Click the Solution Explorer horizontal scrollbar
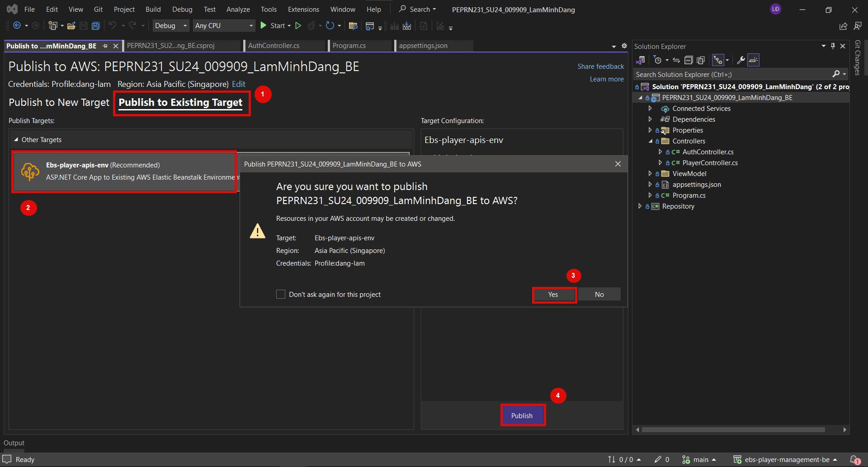This screenshot has height=467, width=868. [x=733, y=429]
